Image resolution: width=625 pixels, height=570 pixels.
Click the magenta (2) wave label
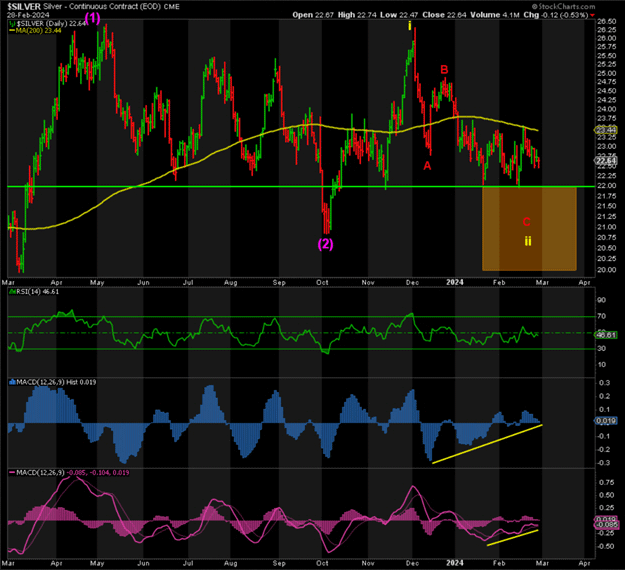tap(326, 244)
